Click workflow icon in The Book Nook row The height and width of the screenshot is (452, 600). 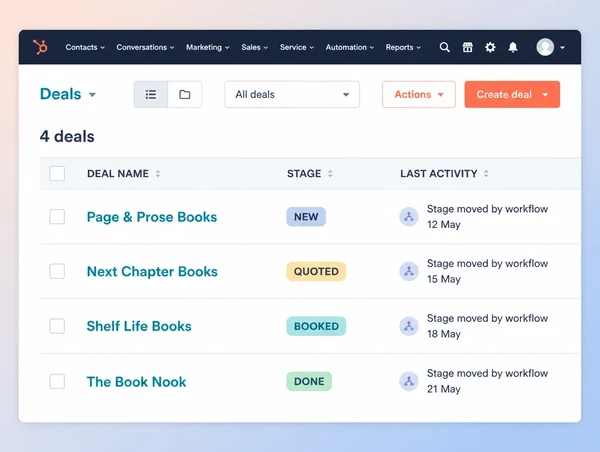coord(409,381)
